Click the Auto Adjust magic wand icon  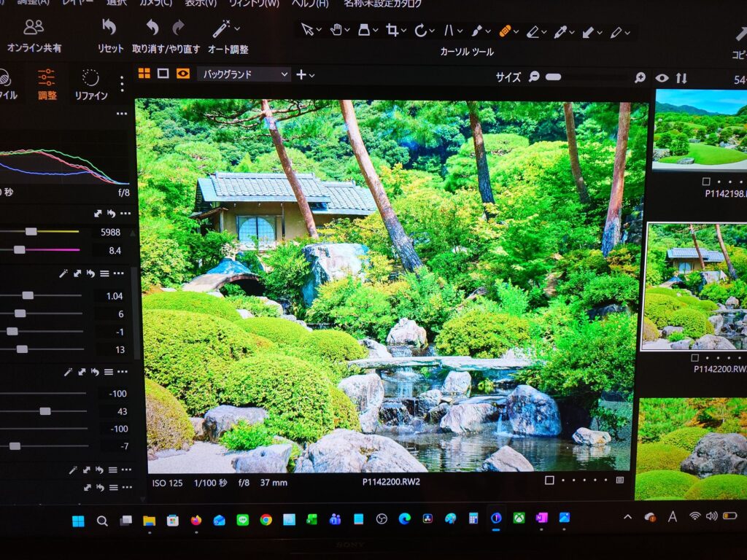tap(221, 28)
